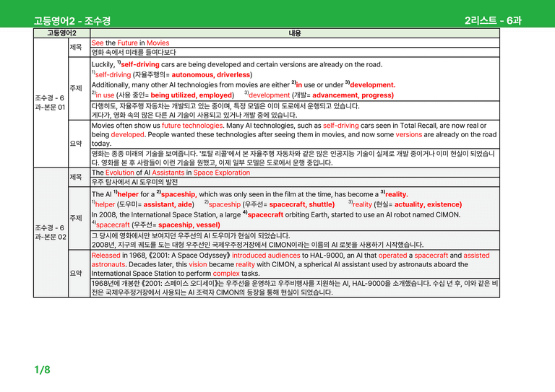Click the title cell See the Future in Movies

(x=295, y=43)
